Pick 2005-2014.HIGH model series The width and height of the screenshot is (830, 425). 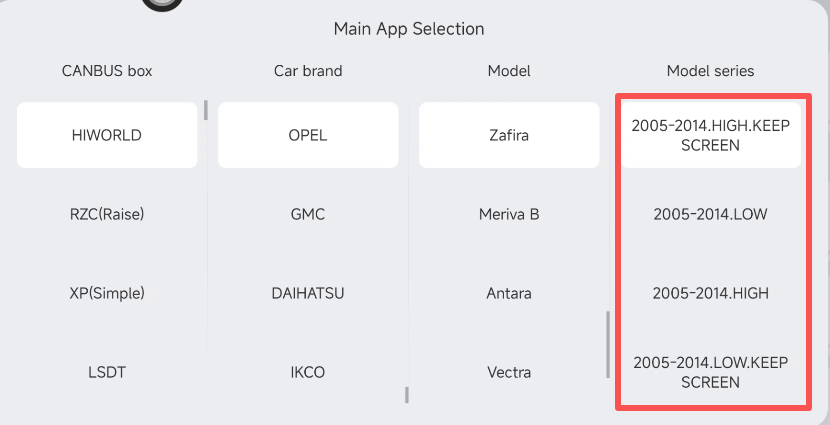(710, 293)
